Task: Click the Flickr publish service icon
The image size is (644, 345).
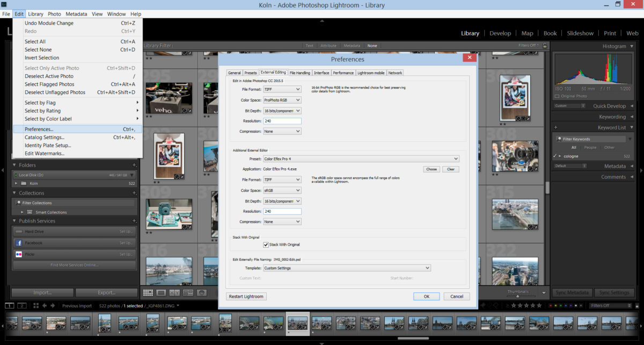Action: pyautogui.click(x=19, y=254)
